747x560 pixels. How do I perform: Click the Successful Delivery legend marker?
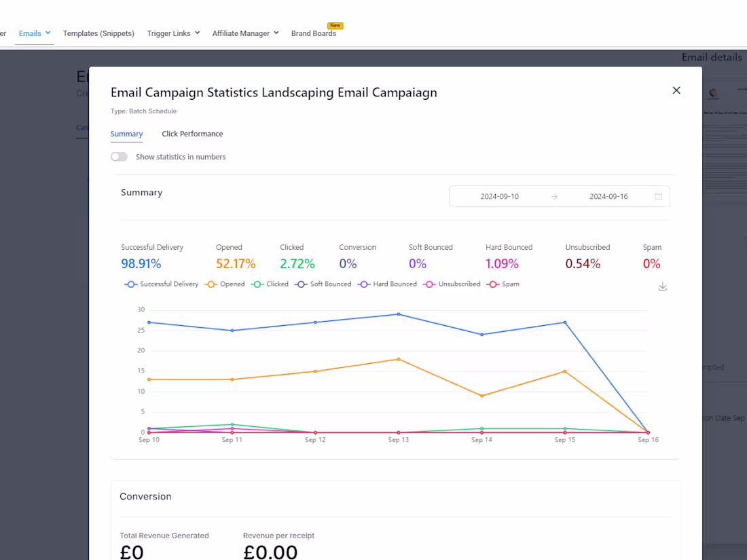131,284
